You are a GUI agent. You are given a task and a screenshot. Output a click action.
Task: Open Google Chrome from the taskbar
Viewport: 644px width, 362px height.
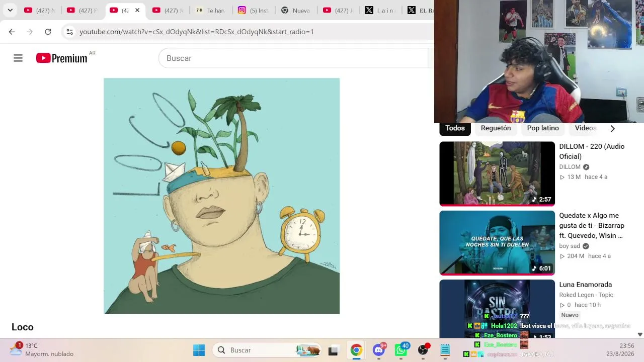coord(356,350)
